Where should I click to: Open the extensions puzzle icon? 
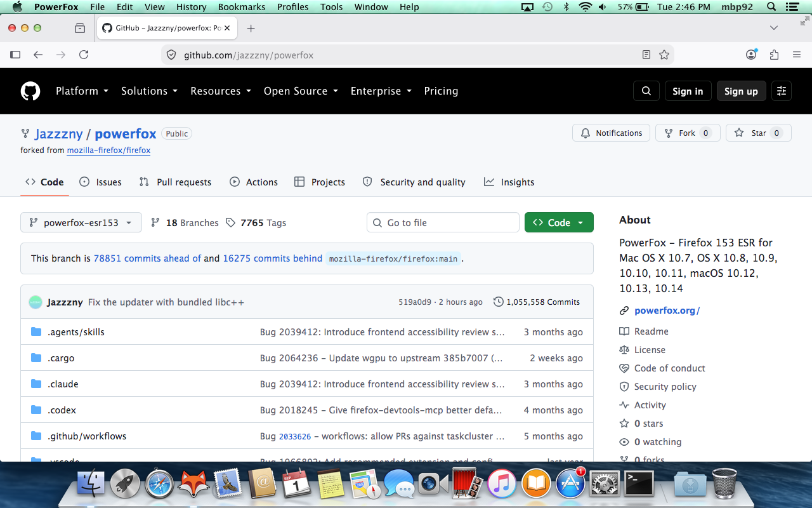click(x=774, y=55)
